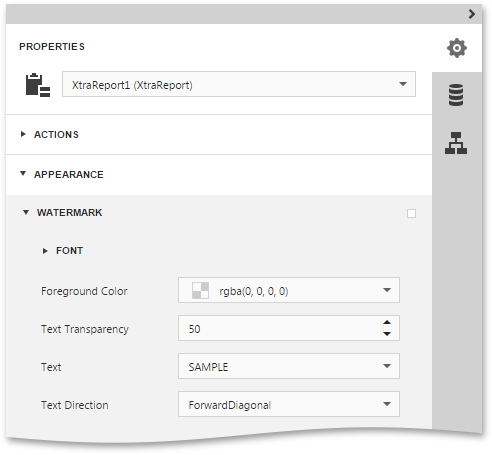Toggle the Watermark square checkbox

point(411,213)
